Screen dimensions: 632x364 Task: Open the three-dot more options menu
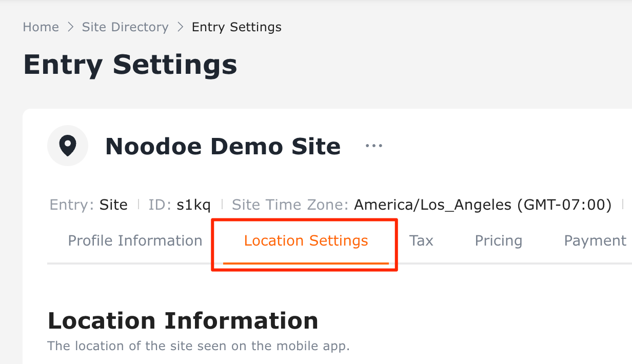pos(373,146)
